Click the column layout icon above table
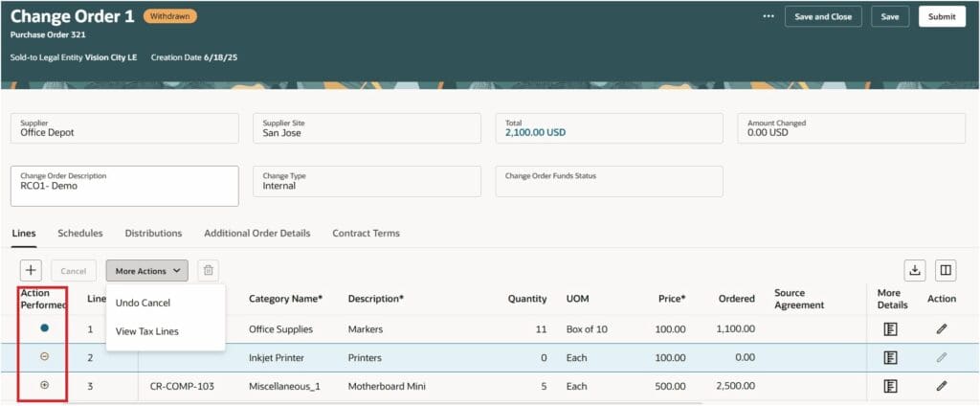Screen dimensions: 980x406 pos(946,271)
